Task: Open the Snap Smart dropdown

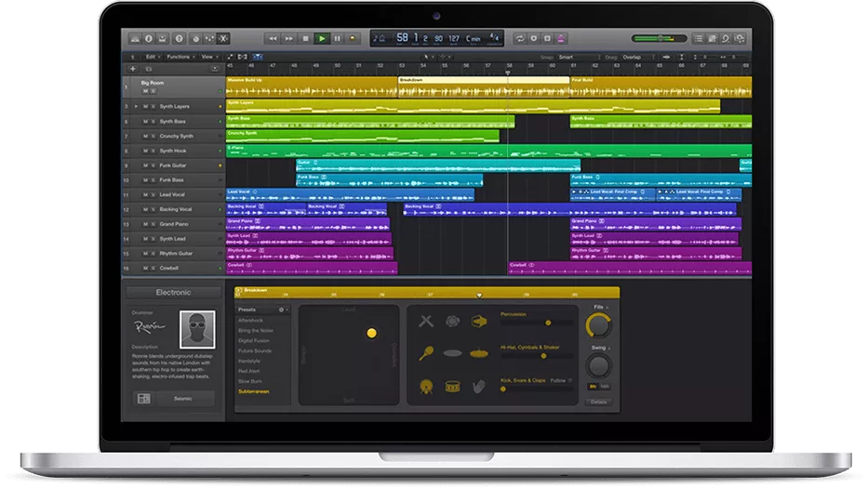Action: pyautogui.click(x=579, y=57)
